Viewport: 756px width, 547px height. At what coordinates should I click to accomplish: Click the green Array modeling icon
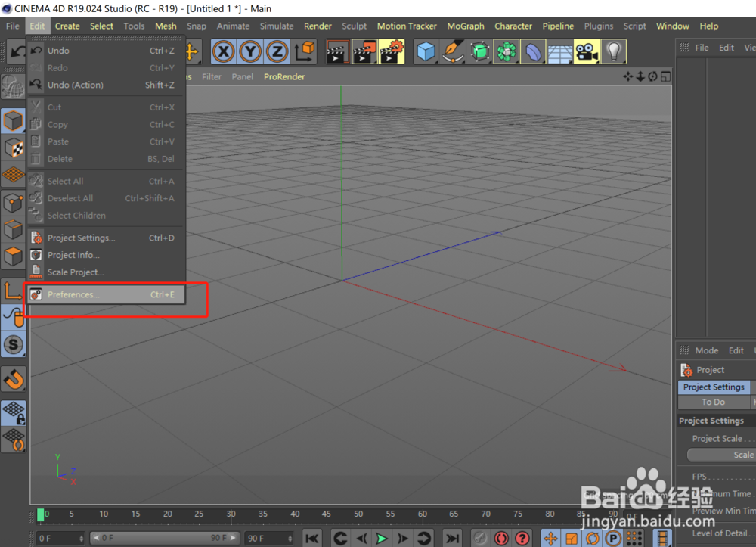tap(507, 51)
